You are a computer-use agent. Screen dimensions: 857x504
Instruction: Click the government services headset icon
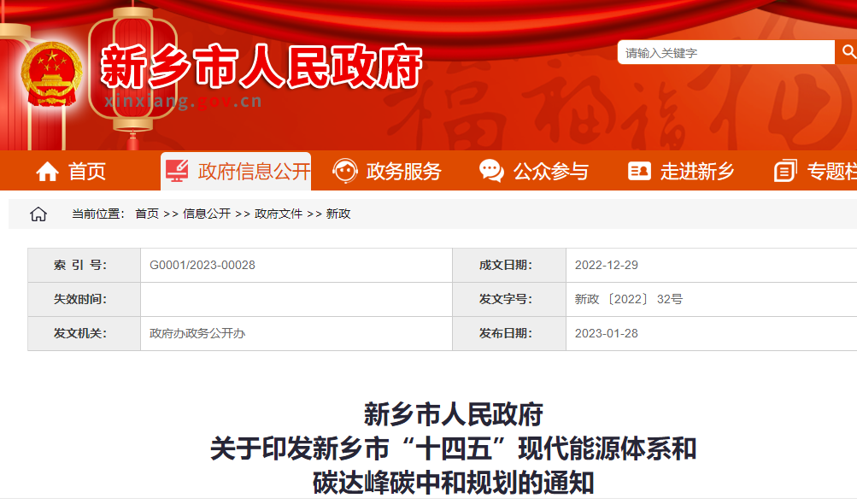tap(345, 171)
